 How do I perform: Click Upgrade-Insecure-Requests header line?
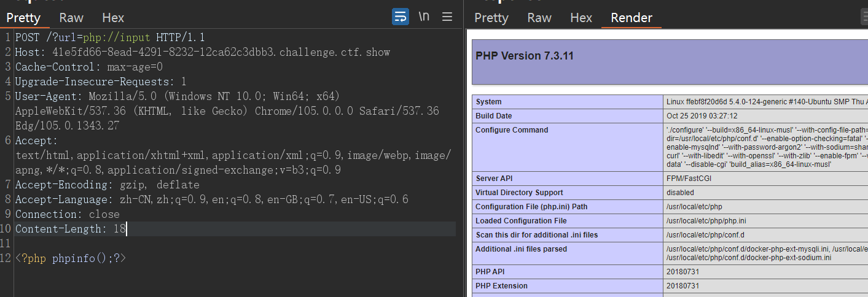pyautogui.click(x=101, y=82)
